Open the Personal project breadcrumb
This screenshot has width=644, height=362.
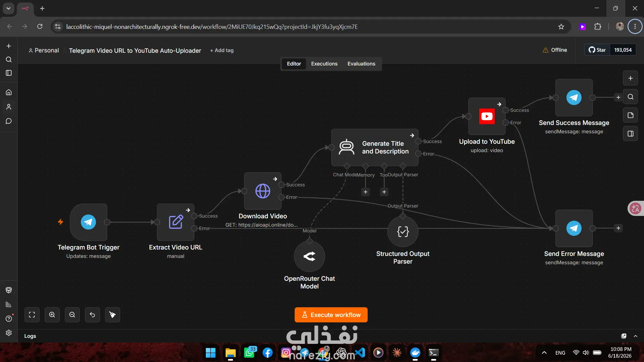[x=44, y=50]
